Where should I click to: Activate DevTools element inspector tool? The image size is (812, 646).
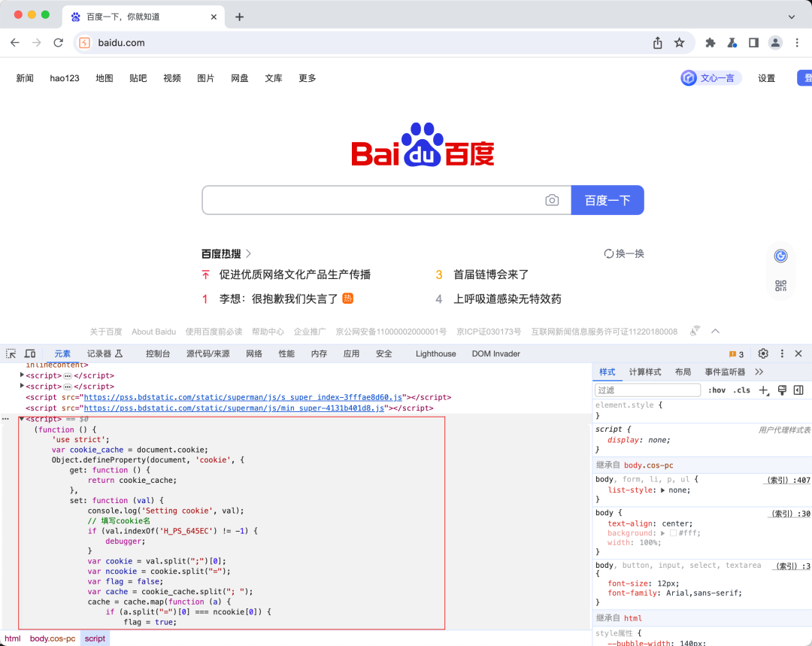(11, 353)
